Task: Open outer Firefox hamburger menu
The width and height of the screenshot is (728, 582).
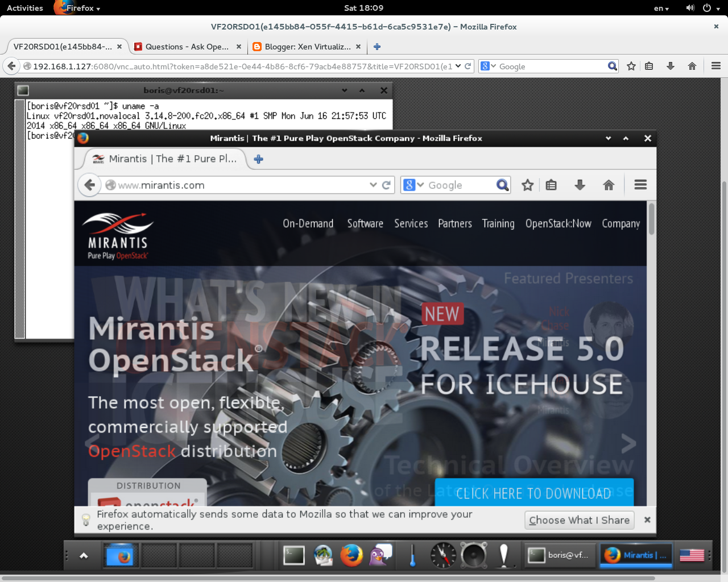Action: (716, 66)
